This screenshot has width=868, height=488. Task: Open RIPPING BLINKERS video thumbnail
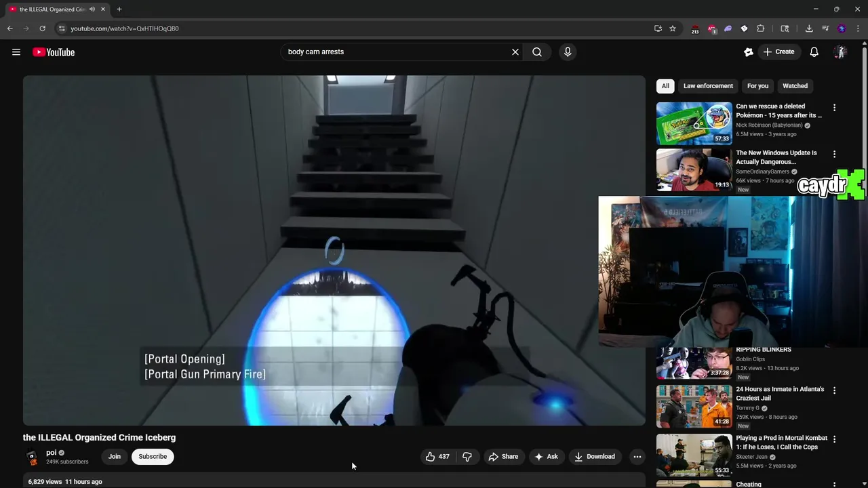coord(694,363)
